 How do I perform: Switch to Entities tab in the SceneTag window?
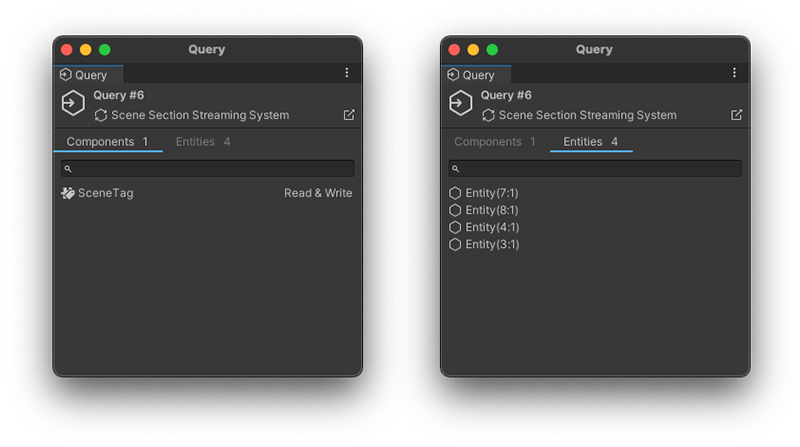(x=203, y=142)
